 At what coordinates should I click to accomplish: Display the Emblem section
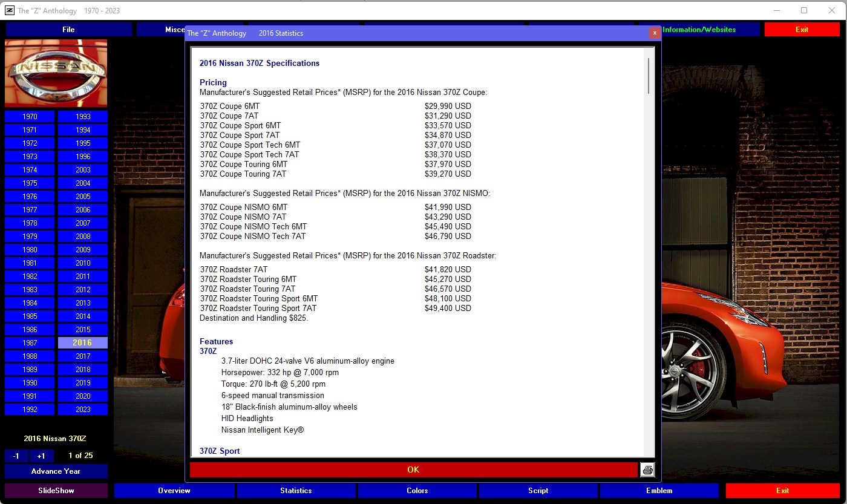pos(659,491)
